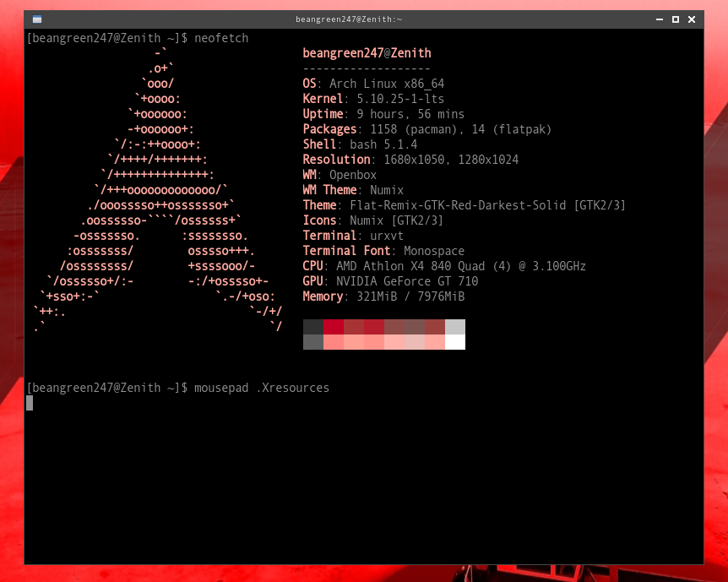728x582 pixels.
Task: Click the 'WM: Openbox' line
Action: click(x=340, y=175)
